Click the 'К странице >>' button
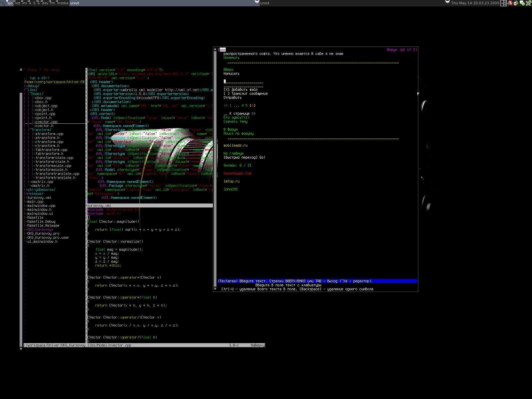The image size is (532, 399). [x=242, y=114]
